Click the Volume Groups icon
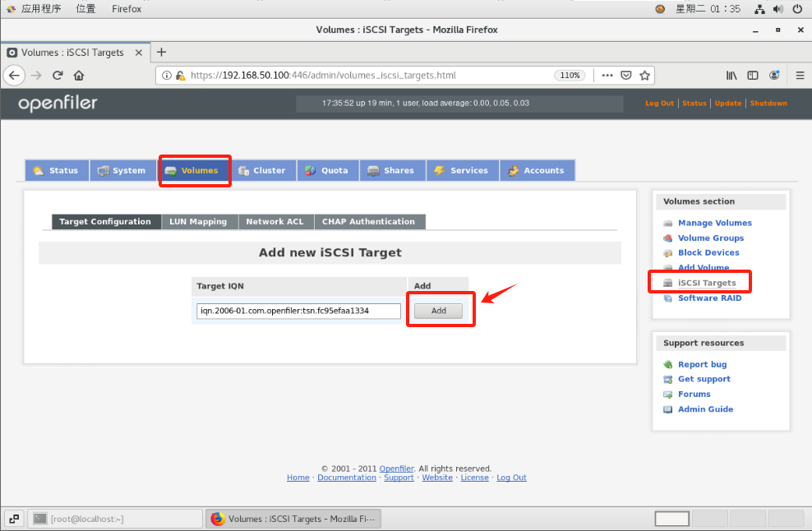The width and height of the screenshot is (812, 531). click(668, 238)
